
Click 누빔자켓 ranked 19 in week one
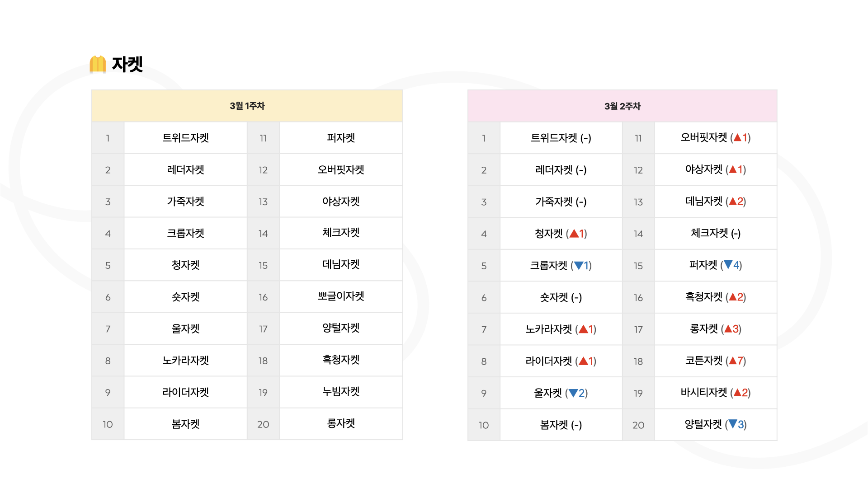(341, 392)
